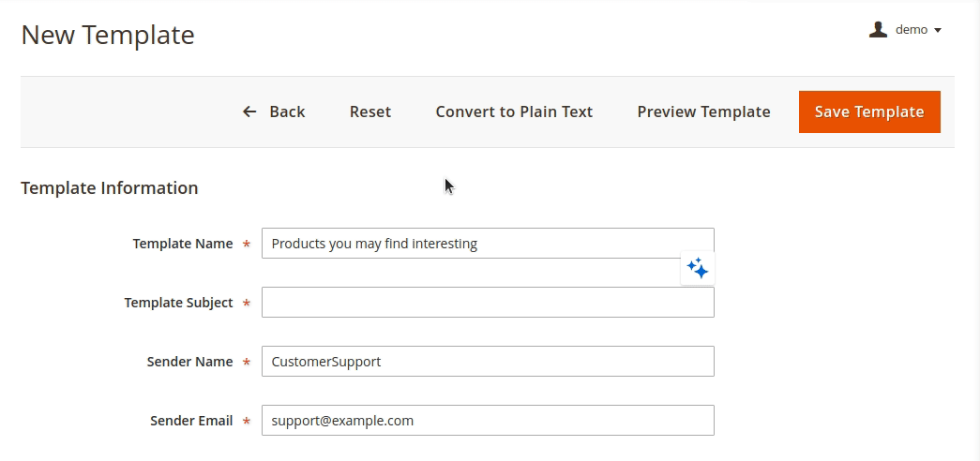Open Preview Template
Screen dimensions: 980x461
703,112
